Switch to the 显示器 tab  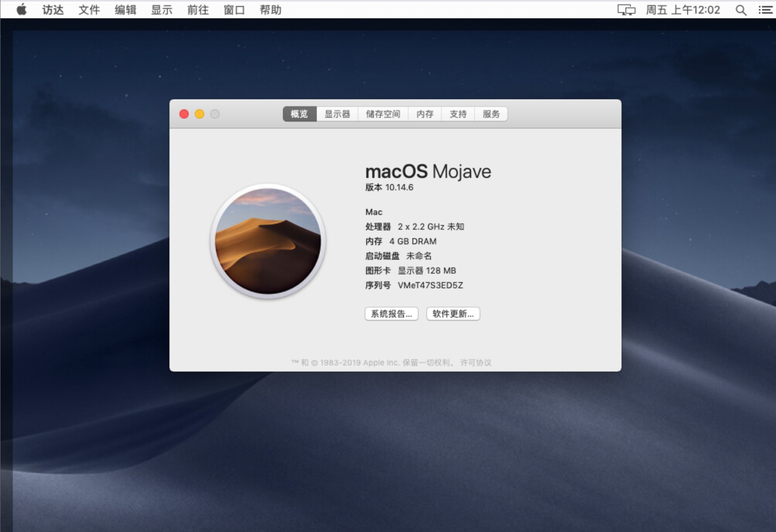point(337,114)
